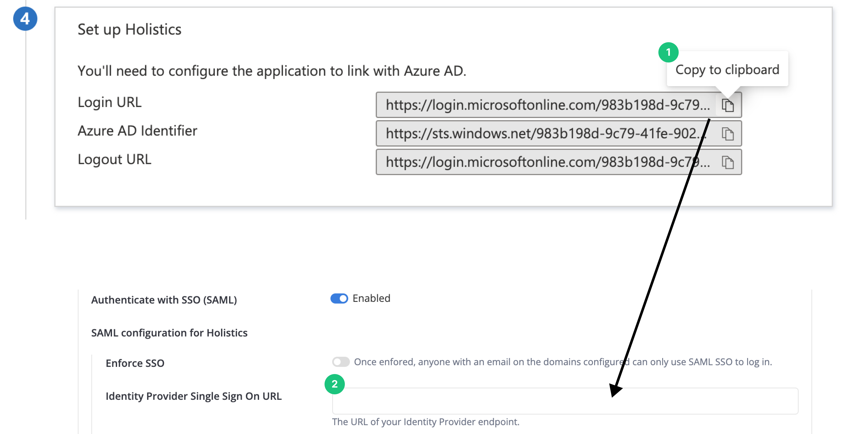Viewport: 868px width, 434px height.
Task: Click the 'Enabled' toggle label
Action: pyautogui.click(x=371, y=298)
